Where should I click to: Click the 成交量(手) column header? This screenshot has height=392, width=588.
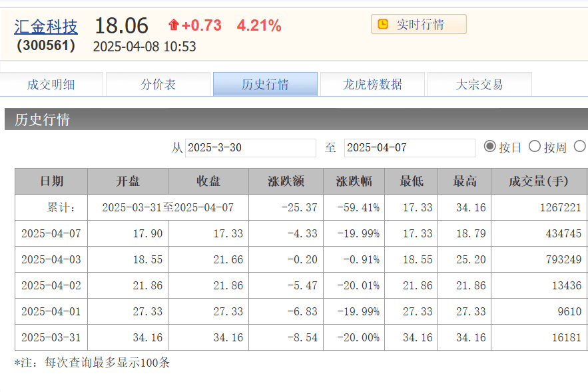pos(539,181)
